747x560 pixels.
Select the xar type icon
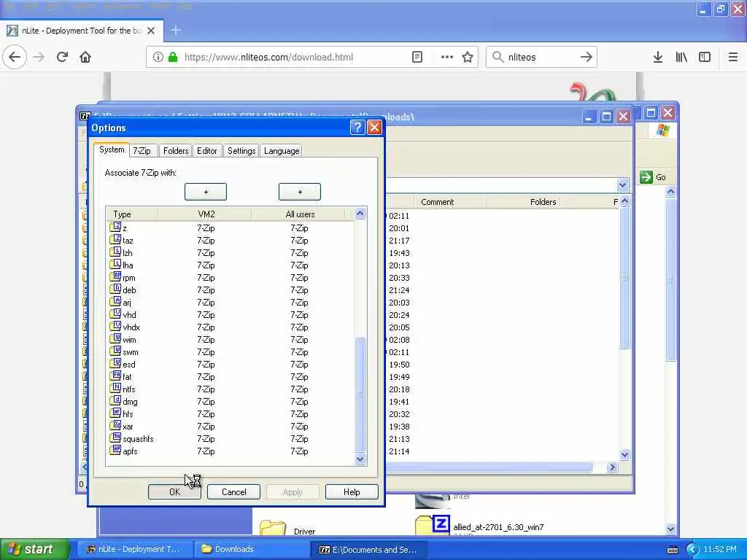click(x=115, y=425)
